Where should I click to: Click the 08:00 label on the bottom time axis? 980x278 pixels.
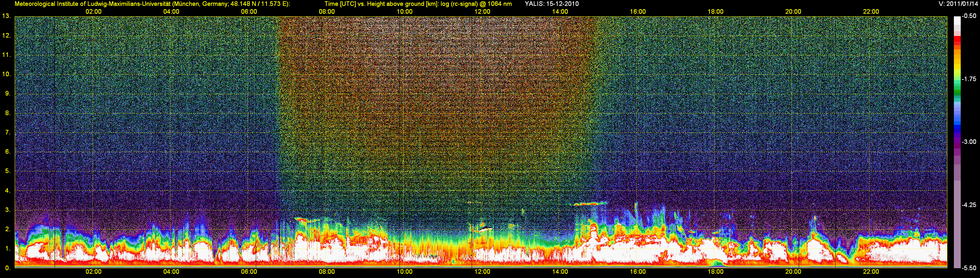pos(327,272)
